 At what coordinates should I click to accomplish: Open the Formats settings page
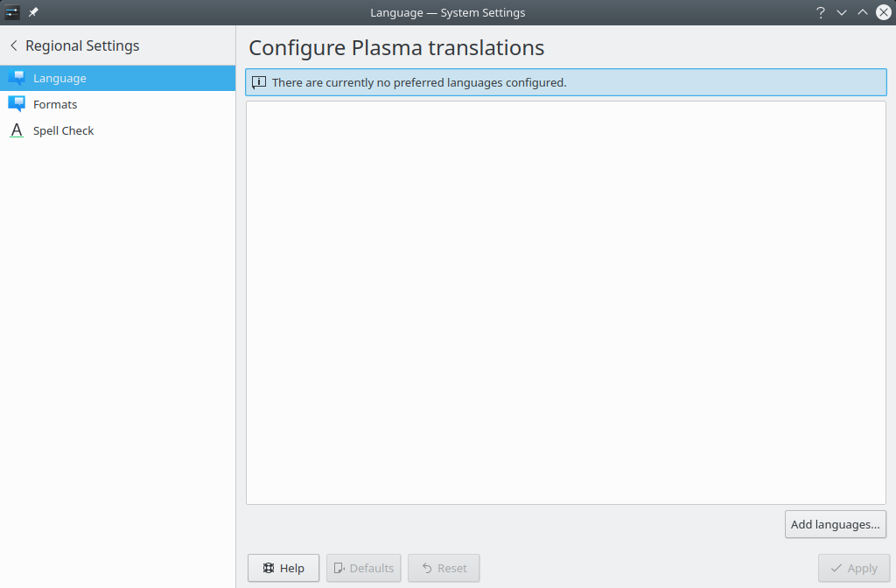(x=118, y=104)
